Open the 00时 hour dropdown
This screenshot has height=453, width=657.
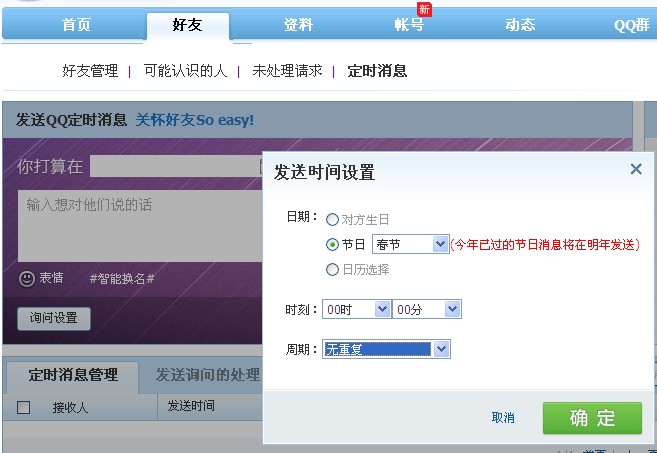(x=357, y=309)
